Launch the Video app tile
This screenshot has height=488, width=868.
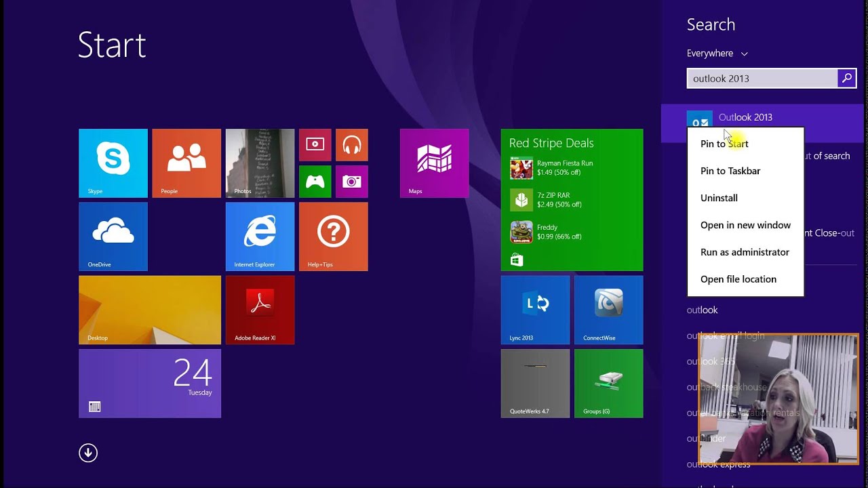[x=315, y=144]
